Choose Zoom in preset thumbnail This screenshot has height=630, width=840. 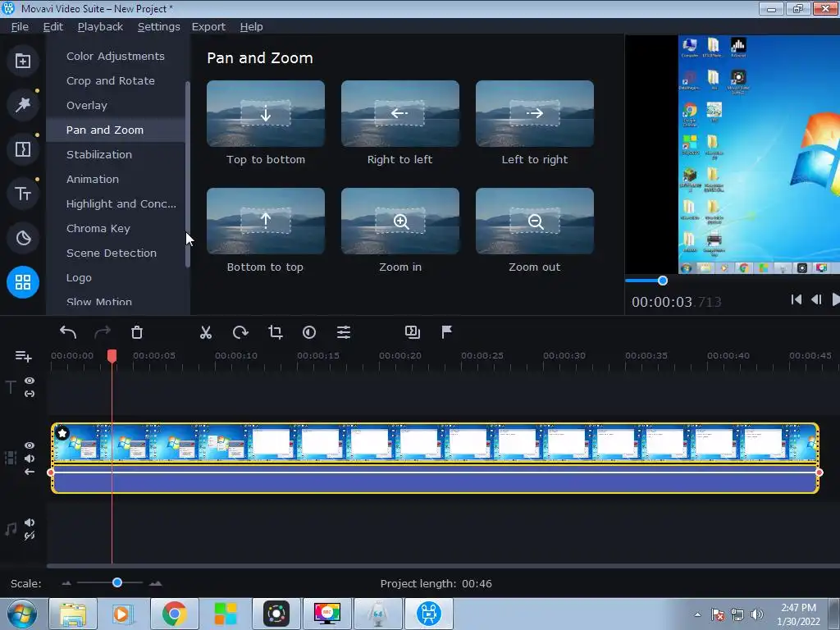tap(400, 221)
